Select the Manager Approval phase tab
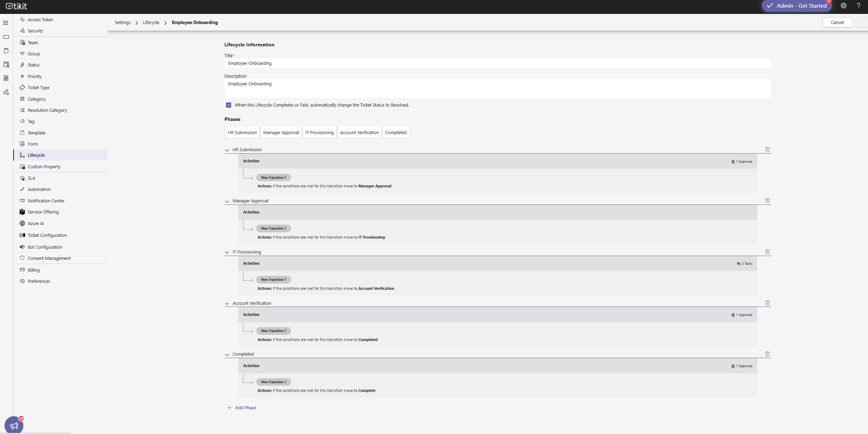This screenshot has height=434, width=868. coord(281,132)
